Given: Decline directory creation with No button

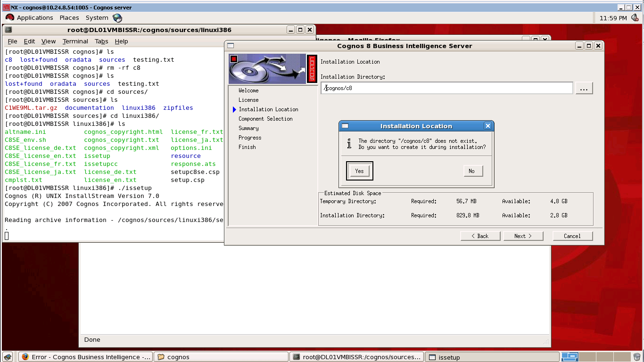Looking at the screenshot, I should coord(473,171).
